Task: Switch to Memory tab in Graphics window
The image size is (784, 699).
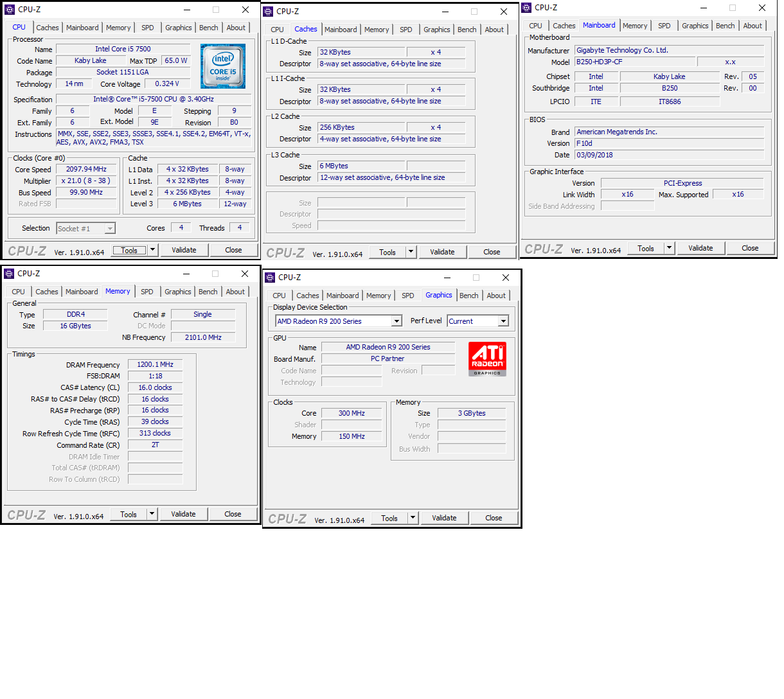Action: (379, 296)
